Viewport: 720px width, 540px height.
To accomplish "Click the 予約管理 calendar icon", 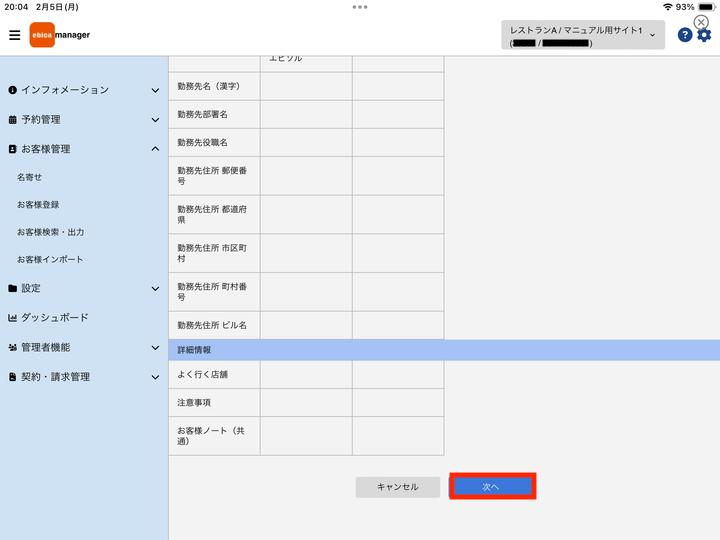I will (x=12, y=120).
